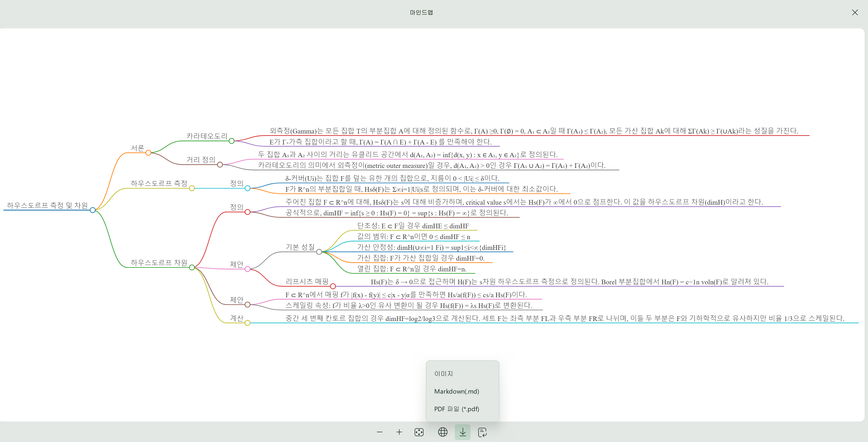Screen dimensions: 868x442
Task: Zoom out with the minus icon
Action: [379, 432]
